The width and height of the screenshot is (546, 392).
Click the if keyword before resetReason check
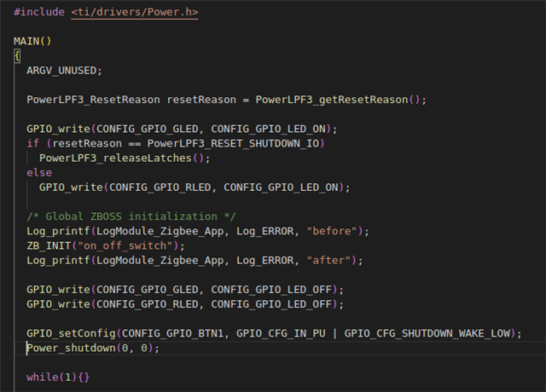coord(32,143)
